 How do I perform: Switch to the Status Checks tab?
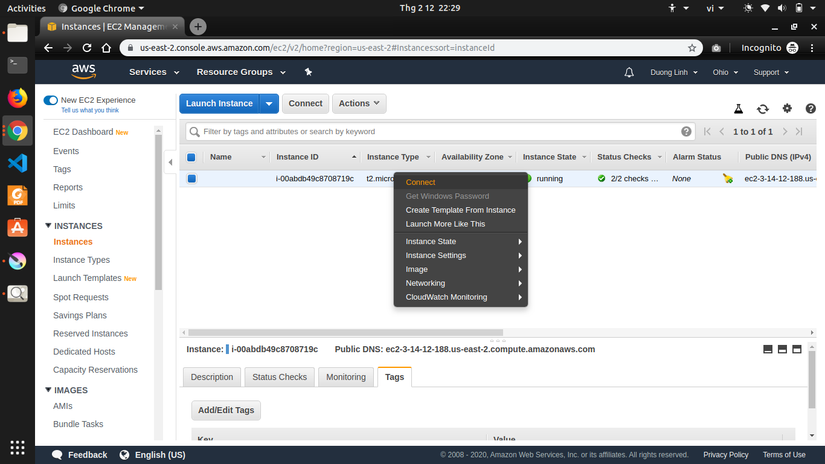click(x=279, y=377)
